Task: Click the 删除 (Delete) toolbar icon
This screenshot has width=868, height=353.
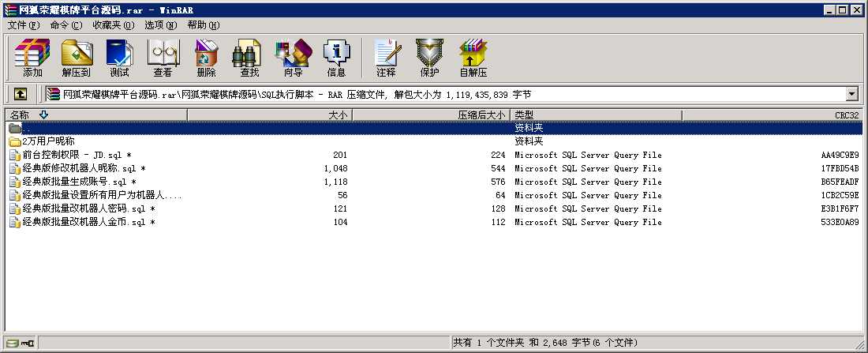Action: coord(206,58)
